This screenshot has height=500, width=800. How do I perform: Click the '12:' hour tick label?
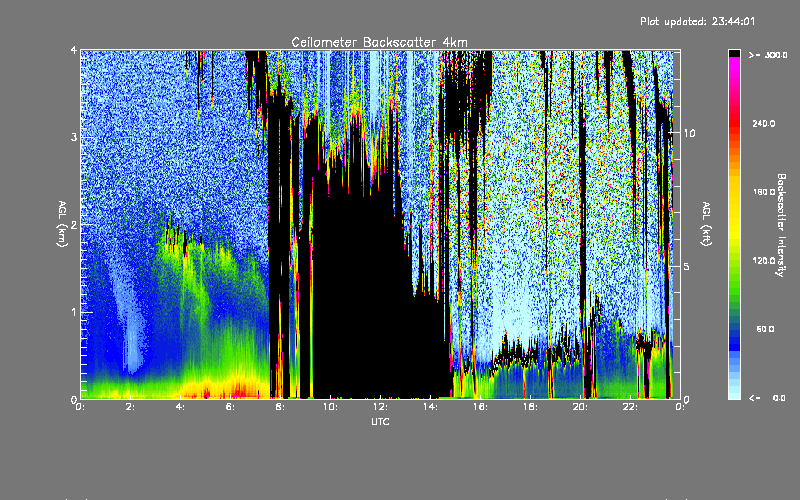click(380, 407)
